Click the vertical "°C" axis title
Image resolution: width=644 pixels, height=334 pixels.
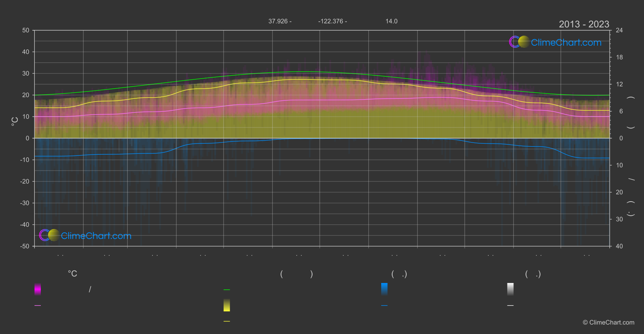point(15,121)
